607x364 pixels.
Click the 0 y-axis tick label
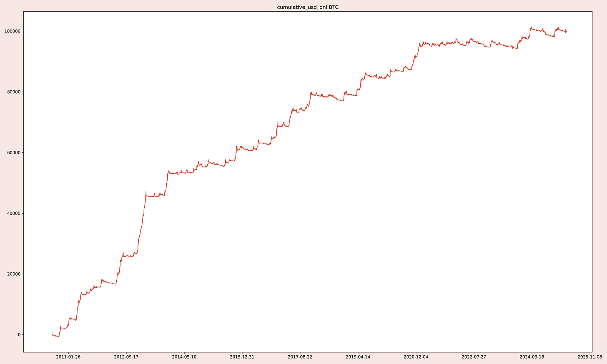(x=20, y=335)
